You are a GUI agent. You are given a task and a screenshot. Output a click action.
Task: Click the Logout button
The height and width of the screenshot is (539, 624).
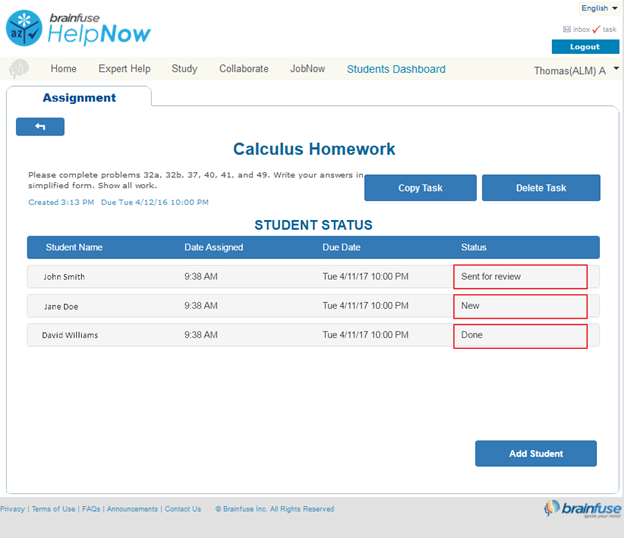click(x=584, y=47)
